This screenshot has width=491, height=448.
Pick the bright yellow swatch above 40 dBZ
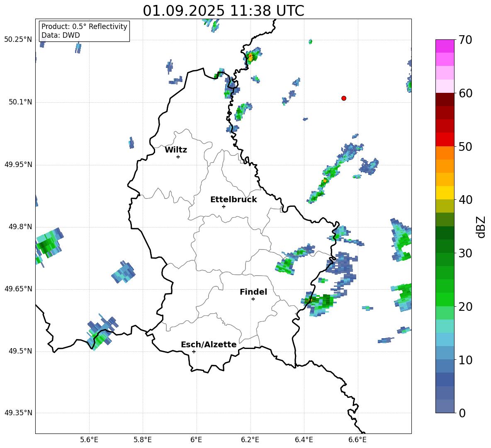point(445,193)
